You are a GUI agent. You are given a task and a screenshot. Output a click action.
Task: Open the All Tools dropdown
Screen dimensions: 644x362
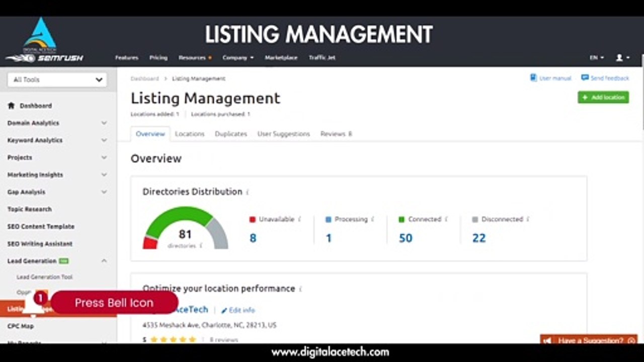click(x=57, y=79)
